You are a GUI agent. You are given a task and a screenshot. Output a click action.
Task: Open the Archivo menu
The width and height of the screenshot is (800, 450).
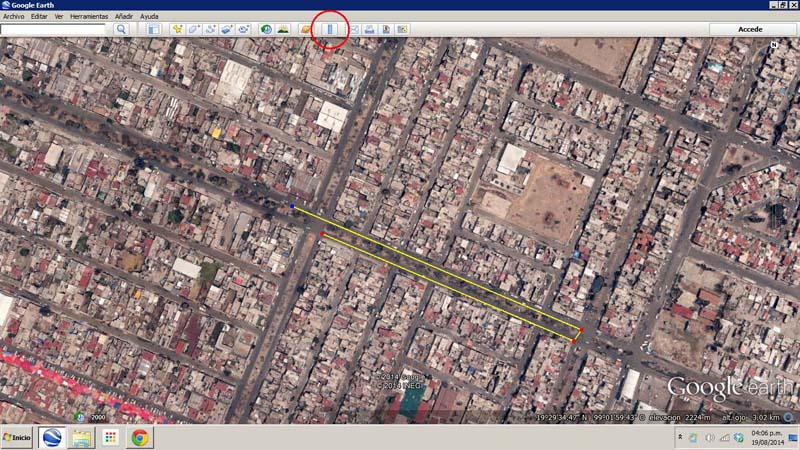(13, 17)
